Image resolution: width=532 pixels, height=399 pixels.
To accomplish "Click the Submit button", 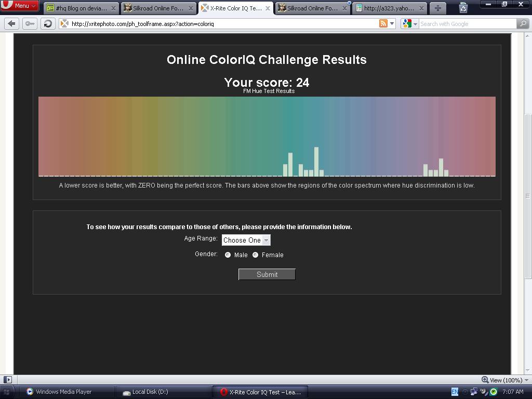I will 267,274.
